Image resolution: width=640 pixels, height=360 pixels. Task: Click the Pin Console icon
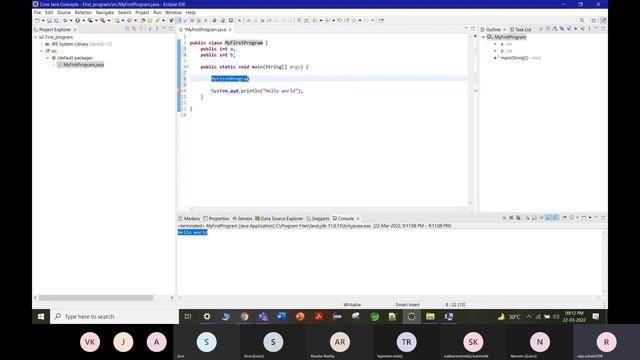coord(564,218)
